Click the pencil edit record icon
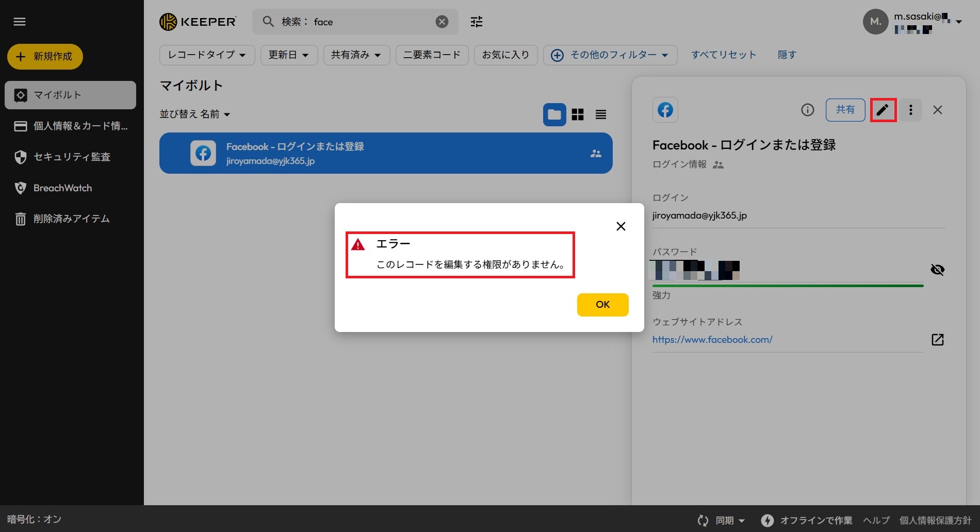This screenshot has width=980, height=532. coord(883,110)
